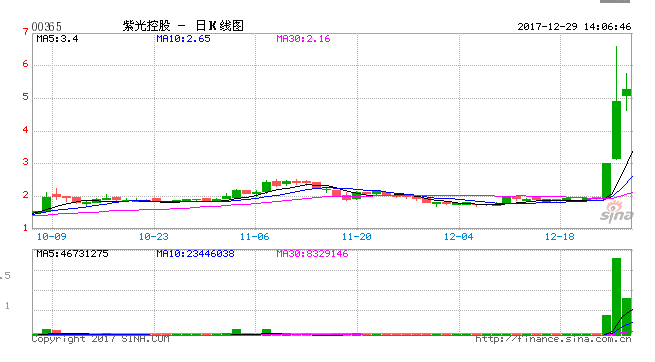This screenshot has height=362, width=655.
Task: Click the price axis label 7
Action: [x=25, y=32]
